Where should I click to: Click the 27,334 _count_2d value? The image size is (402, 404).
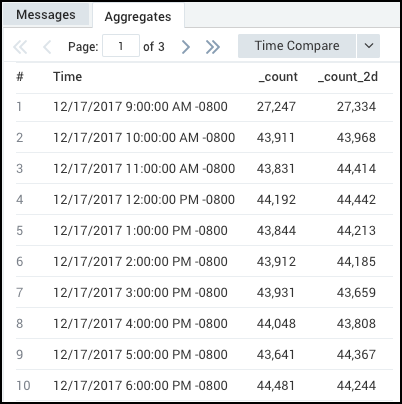[x=356, y=107]
